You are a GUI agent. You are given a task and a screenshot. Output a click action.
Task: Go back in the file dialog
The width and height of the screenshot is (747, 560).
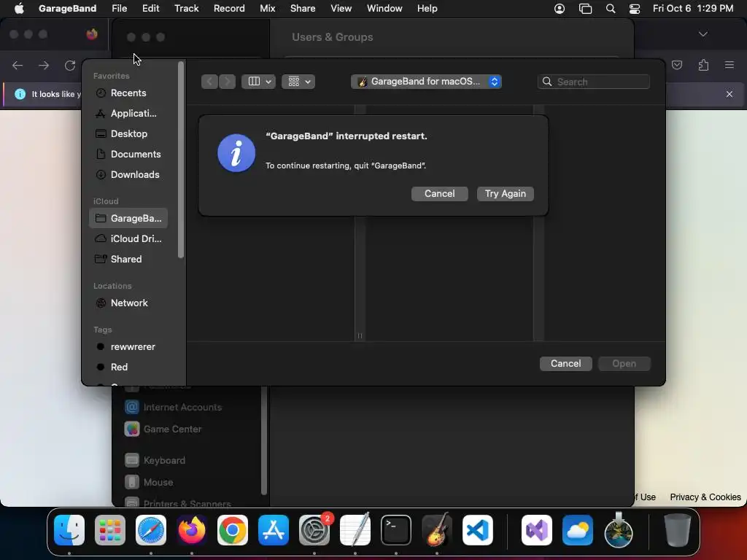coord(209,82)
